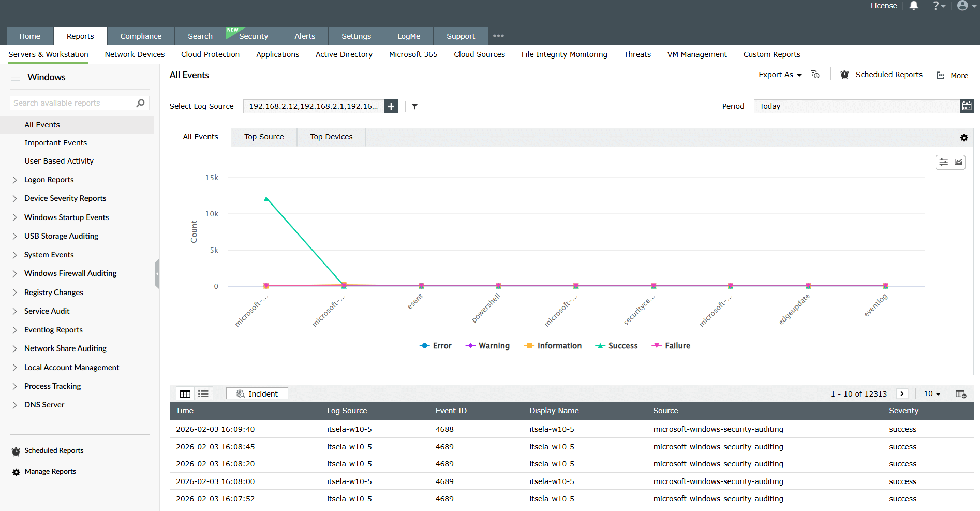
Task: Toggle Success series in chart legend
Action: click(x=616, y=346)
